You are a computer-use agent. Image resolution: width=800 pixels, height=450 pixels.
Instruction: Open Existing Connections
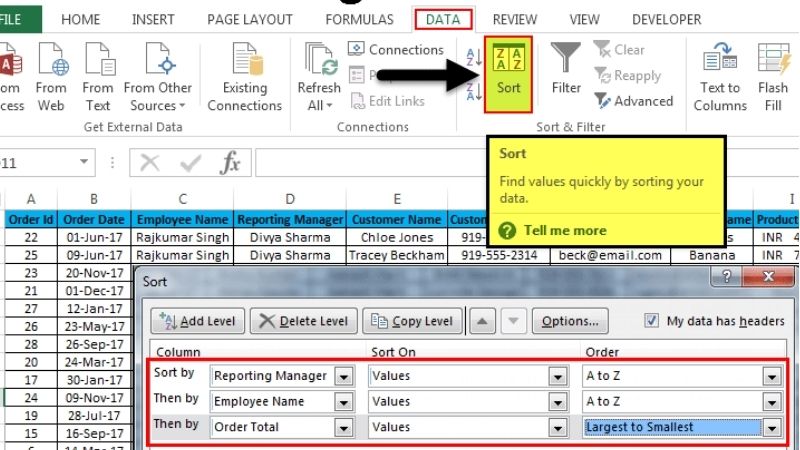[x=245, y=77]
